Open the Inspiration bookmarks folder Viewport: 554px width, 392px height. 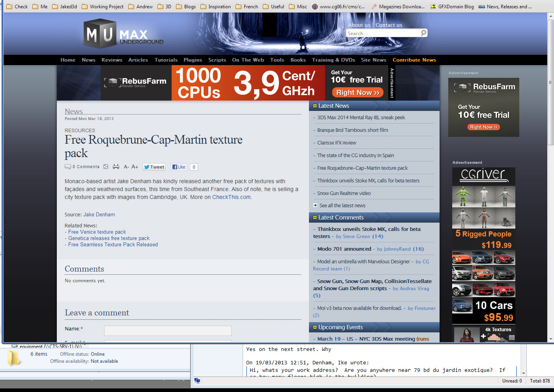click(215, 6)
